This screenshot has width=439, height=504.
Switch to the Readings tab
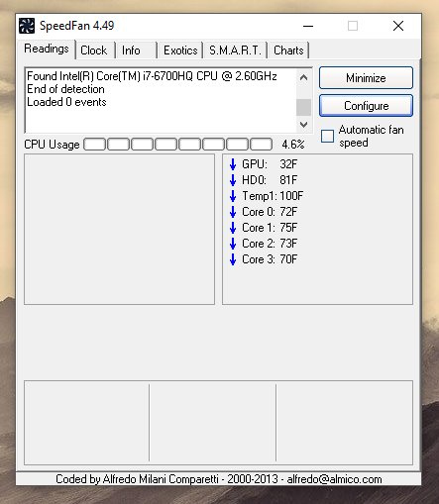coord(47,49)
